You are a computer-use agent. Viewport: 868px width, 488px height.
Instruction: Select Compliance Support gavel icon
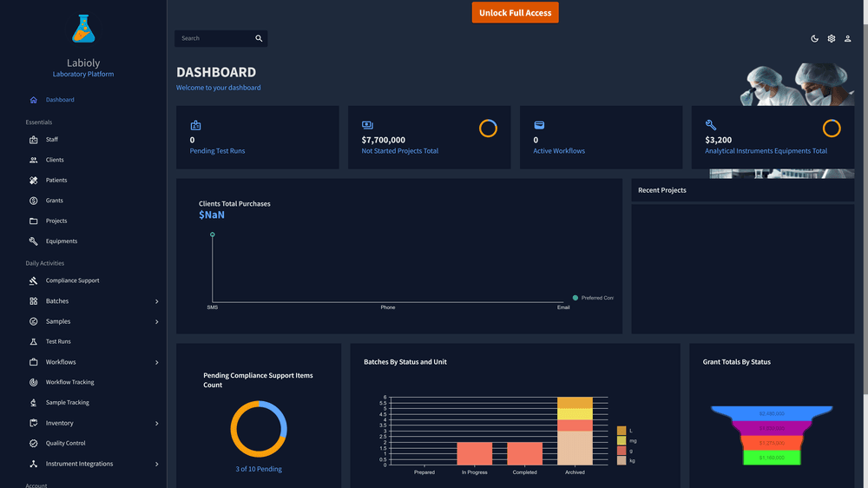pos(33,280)
